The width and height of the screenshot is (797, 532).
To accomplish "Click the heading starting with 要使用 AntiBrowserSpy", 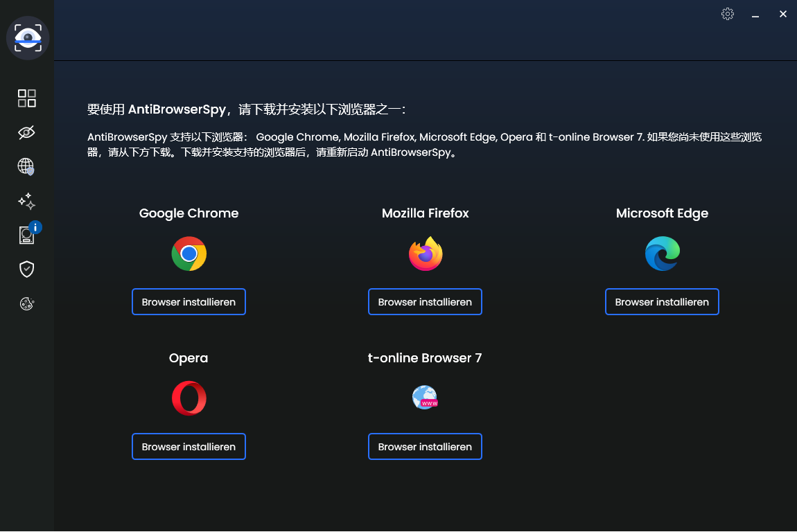I will tap(247, 109).
